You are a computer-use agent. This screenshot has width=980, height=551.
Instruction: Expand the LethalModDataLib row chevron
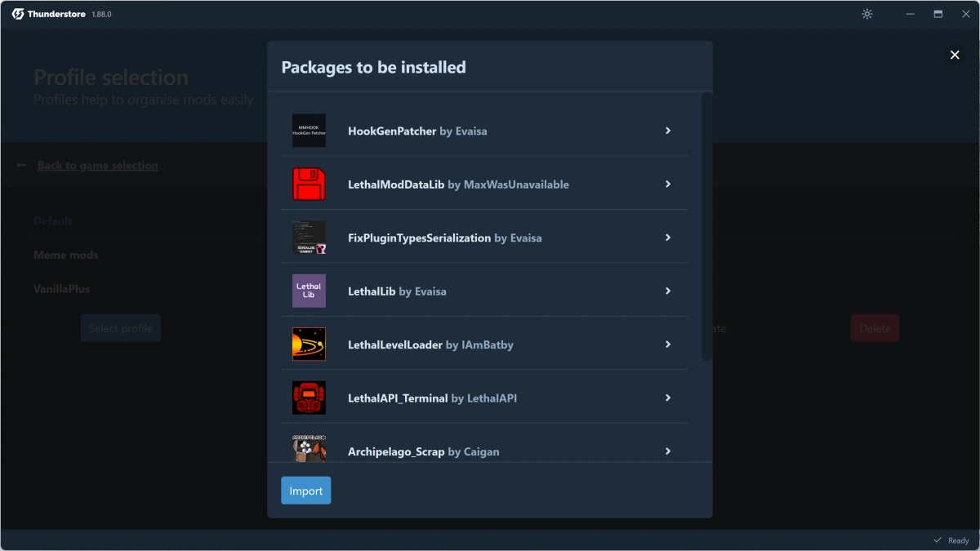pyautogui.click(x=668, y=184)
